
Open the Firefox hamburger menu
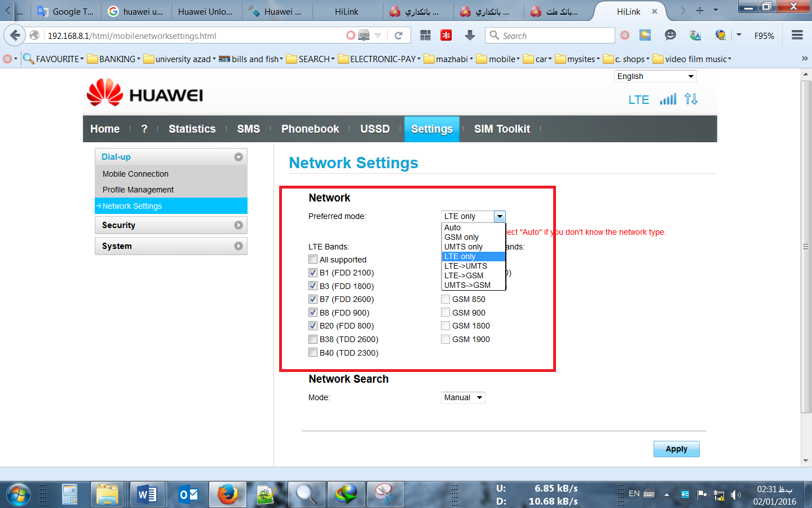click(797, 36)
